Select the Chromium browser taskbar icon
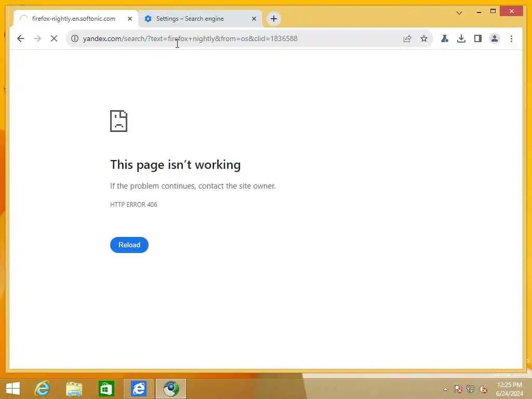Screen dimensions: 532x399 [171, 389]
